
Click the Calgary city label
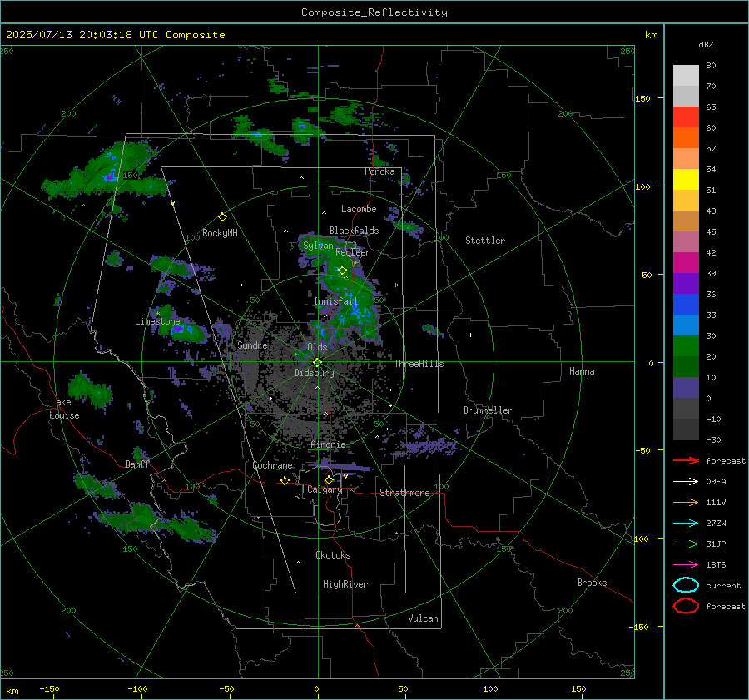(x=325, y=489)
